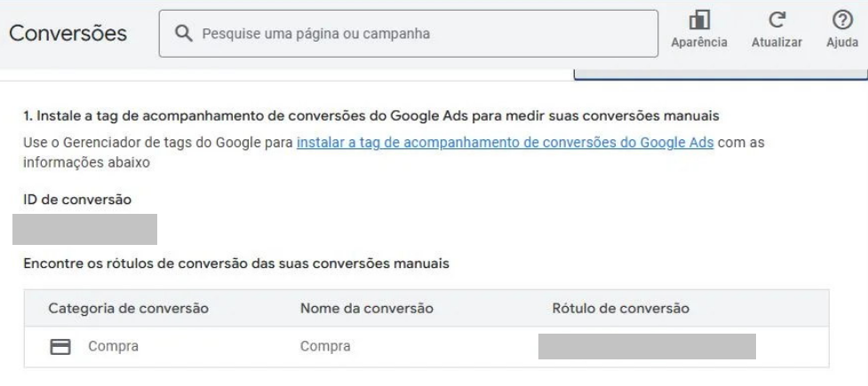Viewport: 868px width, 386px height.
Task: Click the hidden conversion label value
Action: (646, 346)
